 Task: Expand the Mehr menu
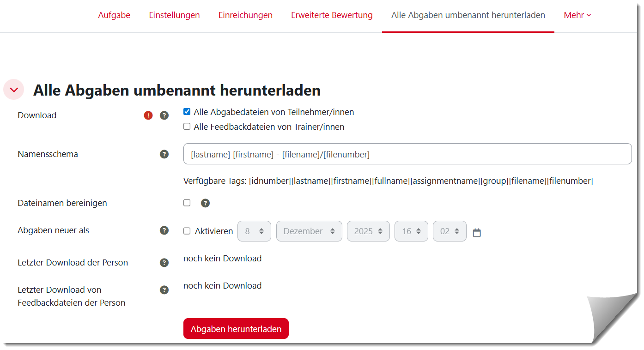(577, 15)
